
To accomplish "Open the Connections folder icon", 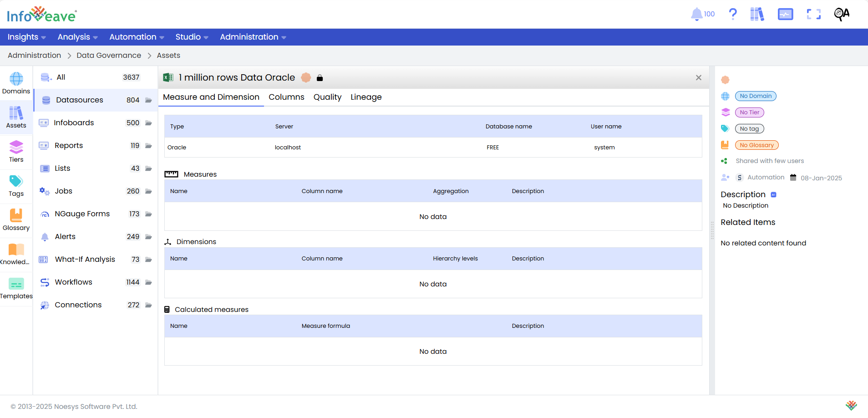I will [148, 305].
